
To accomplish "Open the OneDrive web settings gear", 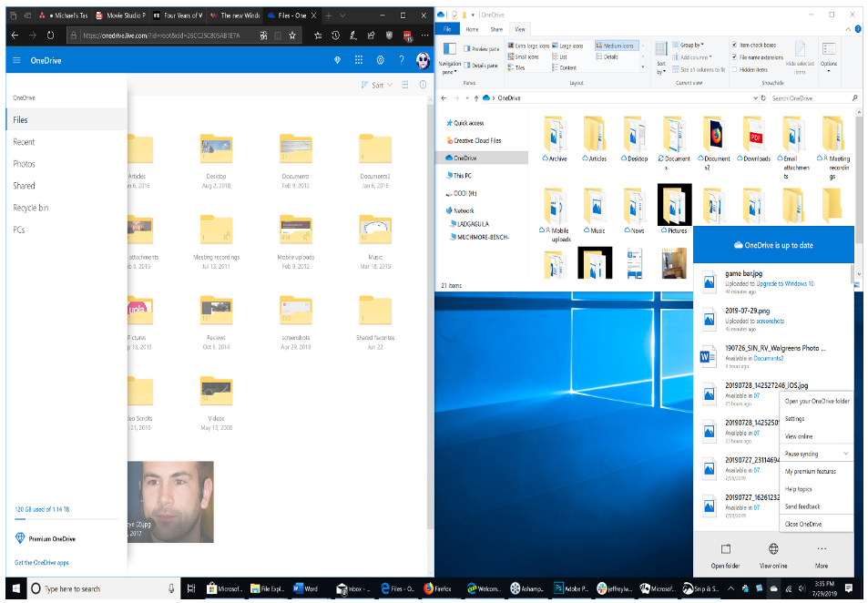I will (x=381, y=60).
